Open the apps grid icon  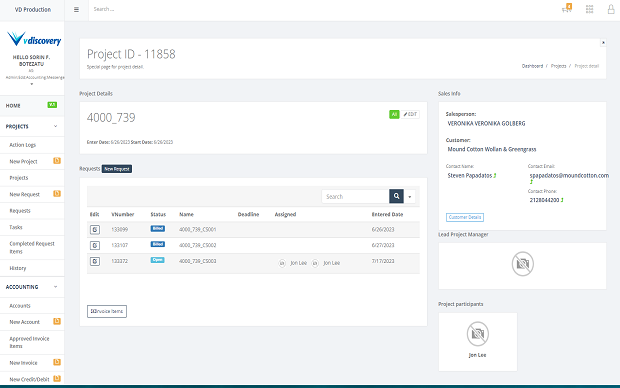point(590,9)
